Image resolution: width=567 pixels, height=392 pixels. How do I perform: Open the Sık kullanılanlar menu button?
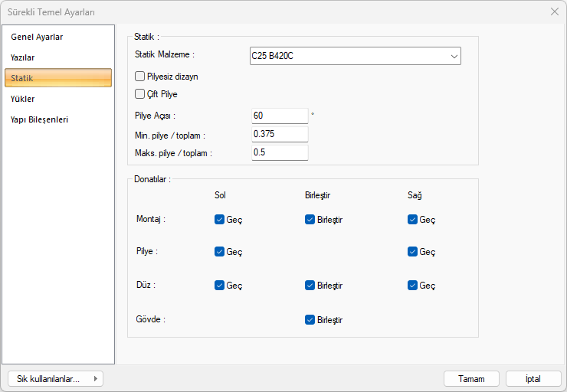55,379
